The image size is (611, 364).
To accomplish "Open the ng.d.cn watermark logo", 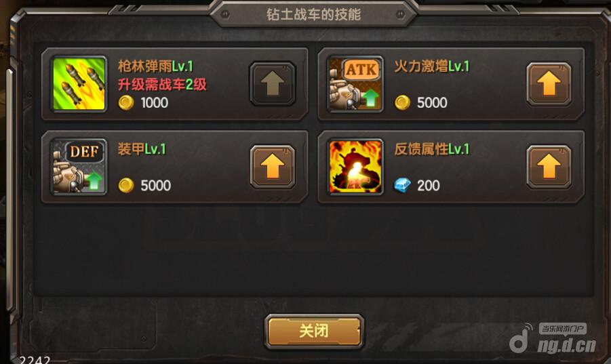I will coord(553,338).
